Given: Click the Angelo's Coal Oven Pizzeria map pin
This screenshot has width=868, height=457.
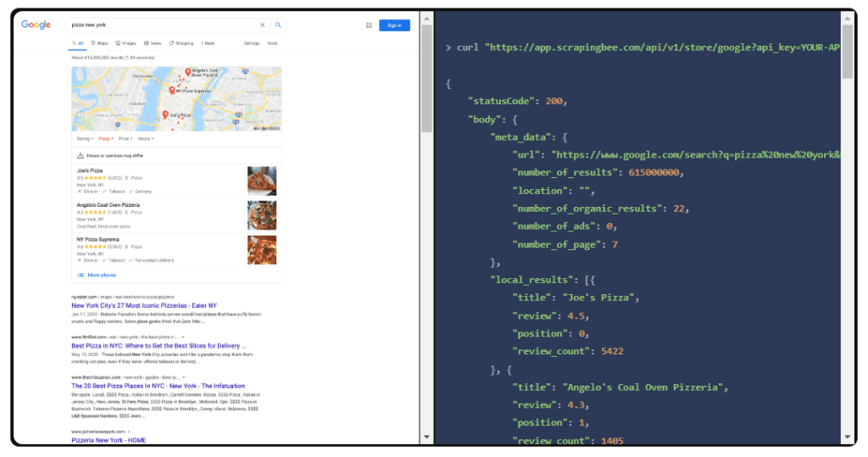Looking at the screenshot, I should (188, 72).
